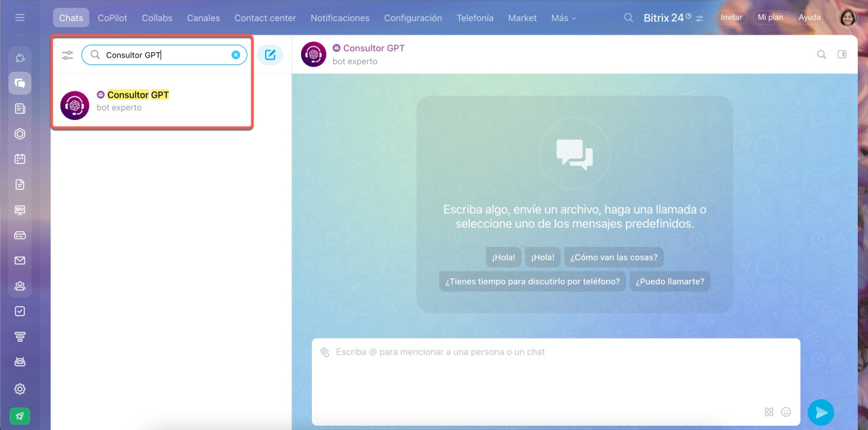Switch to the Canales tab
Screen dimensions: 868x430
click(203, 18)
